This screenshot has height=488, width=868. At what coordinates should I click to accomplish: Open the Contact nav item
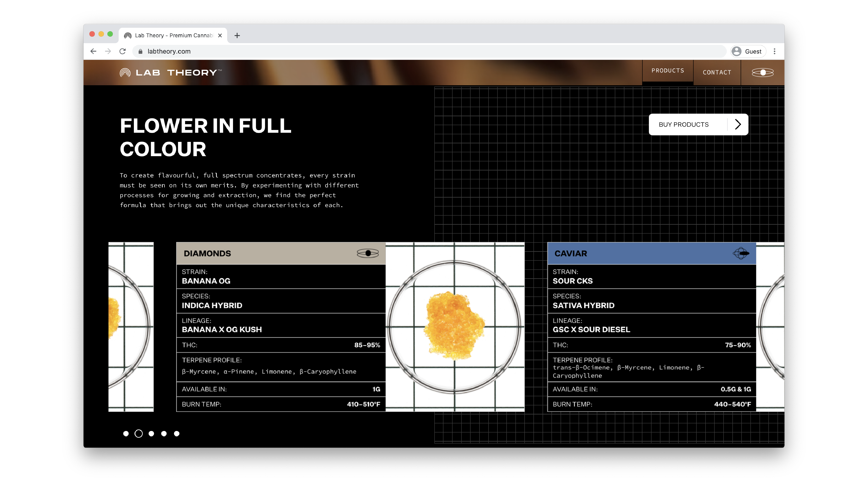point(717,72)
